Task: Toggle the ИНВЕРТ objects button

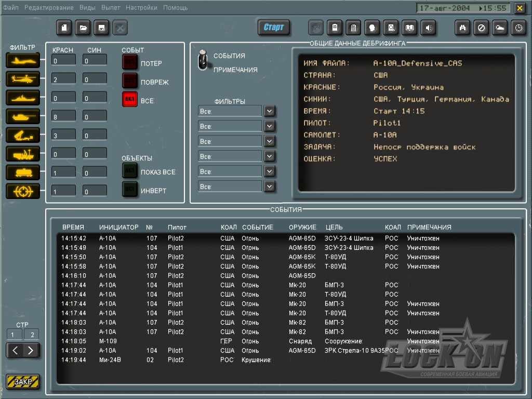Action: tap(130, 190)
